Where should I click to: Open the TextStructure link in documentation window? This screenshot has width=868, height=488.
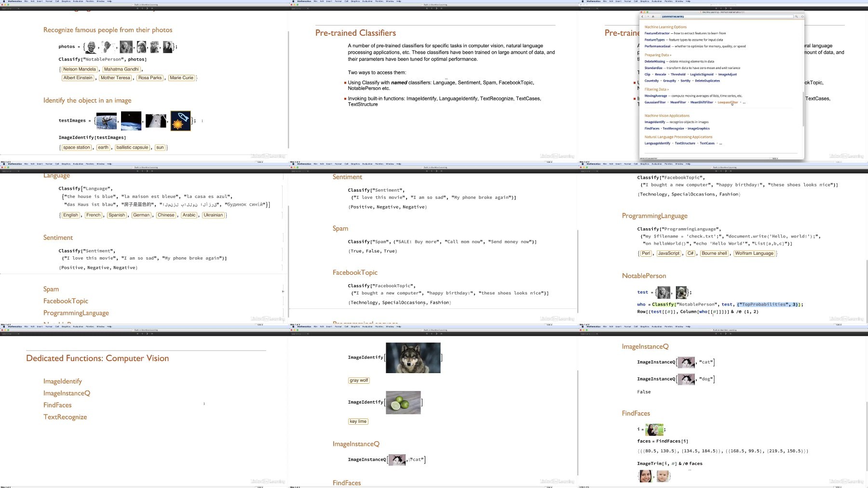pos(685,143)
